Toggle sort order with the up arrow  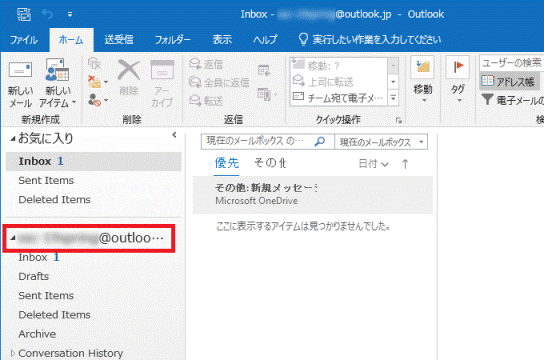[x=405, y=164]
